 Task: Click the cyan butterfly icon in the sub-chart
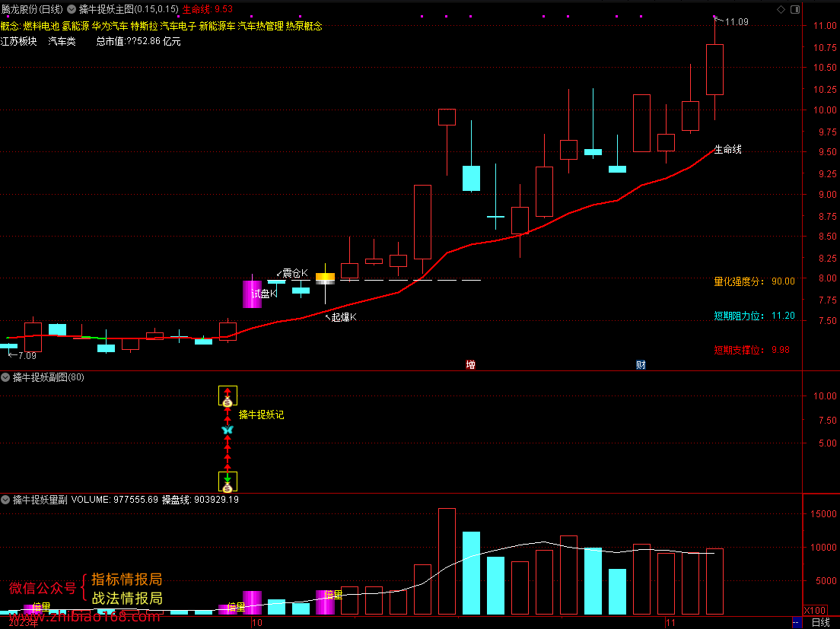click(228, 429)
